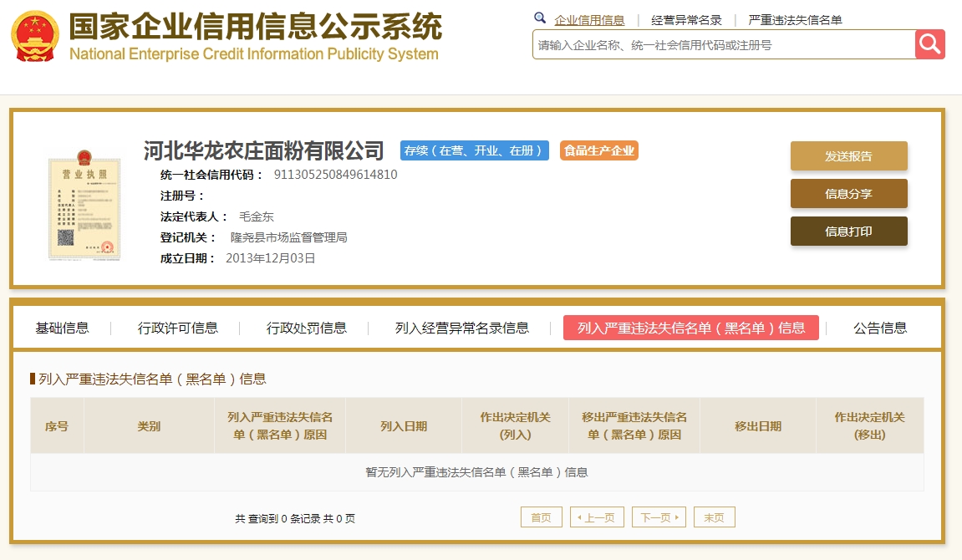962x560 pixels.
Task: Click the 列入严重违法失信名单(黑名单)信息 section heading
Action: point(152,379)
